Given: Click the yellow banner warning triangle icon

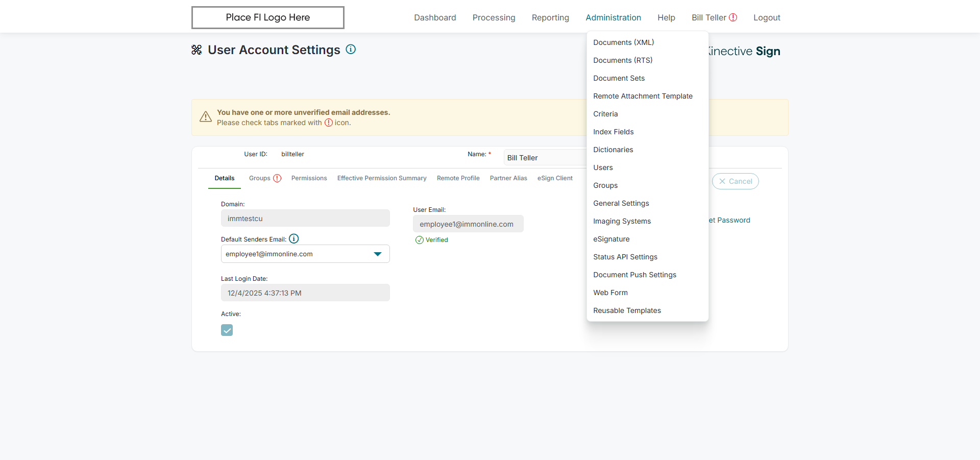Looking at the screenshot, I should [x=206, y=117].
